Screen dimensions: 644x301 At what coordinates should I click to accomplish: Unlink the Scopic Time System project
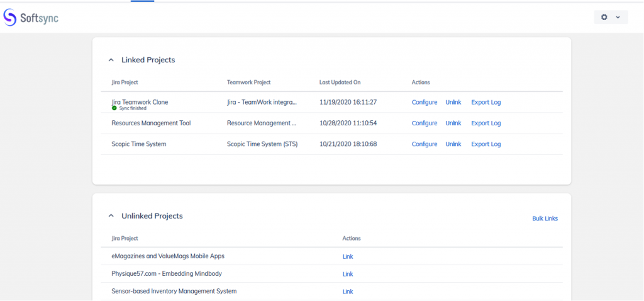click(x=453, y=144)
